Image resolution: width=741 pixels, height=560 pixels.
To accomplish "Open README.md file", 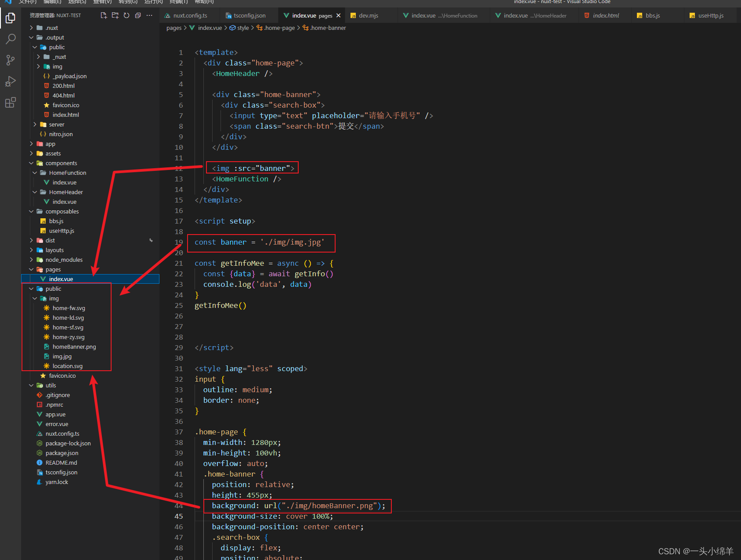I will click(61, 462).
